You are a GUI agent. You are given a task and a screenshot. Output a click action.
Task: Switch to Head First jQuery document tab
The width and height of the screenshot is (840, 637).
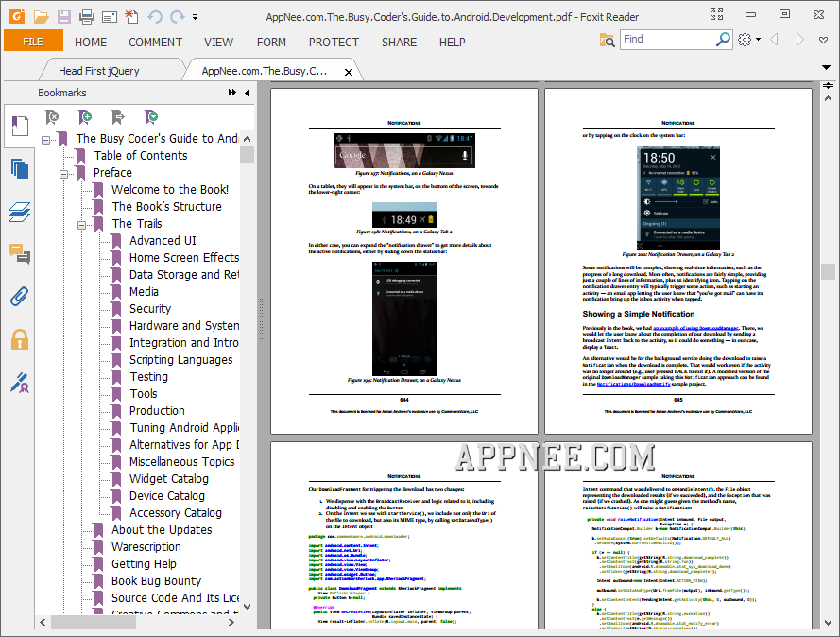click(99, 71)
